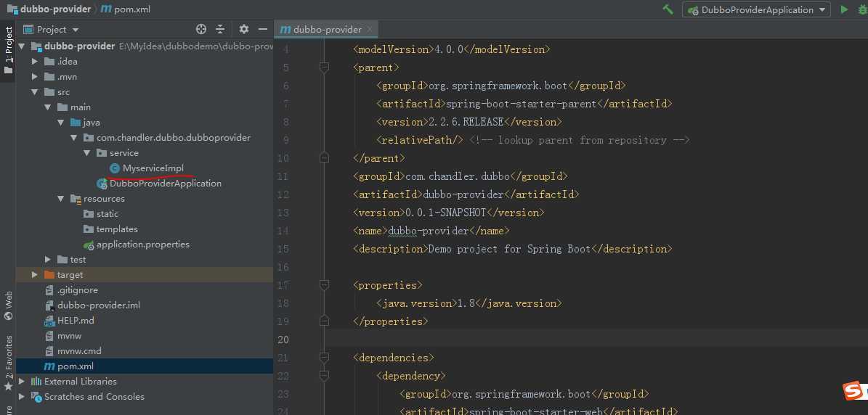Click the Scratches and Consoles icon
This screenshot has height=415, width=868.
pos(36,397)
